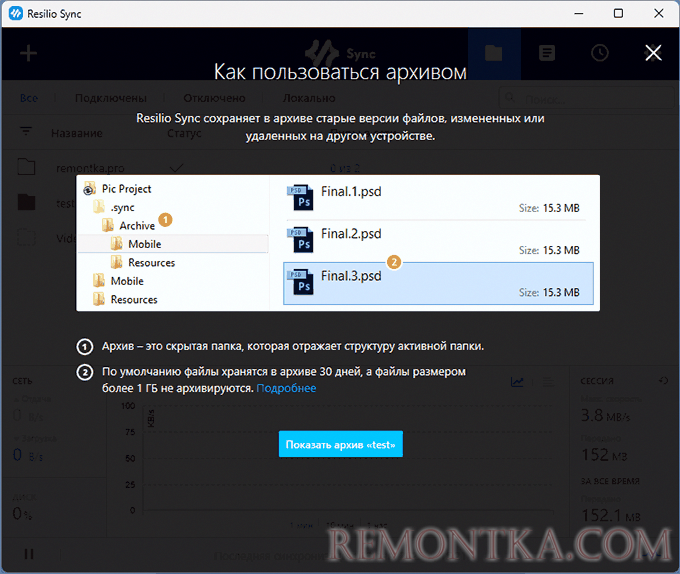Image resolution: width=680 pixels, height=574 pixels.
Task: Open the history clock icon
Action: pos(600,53)
